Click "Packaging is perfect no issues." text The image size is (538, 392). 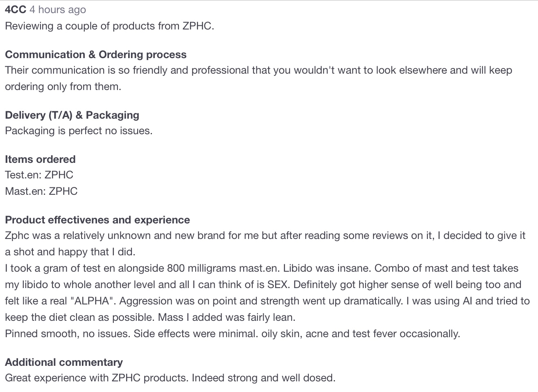(x=79, y=131)
